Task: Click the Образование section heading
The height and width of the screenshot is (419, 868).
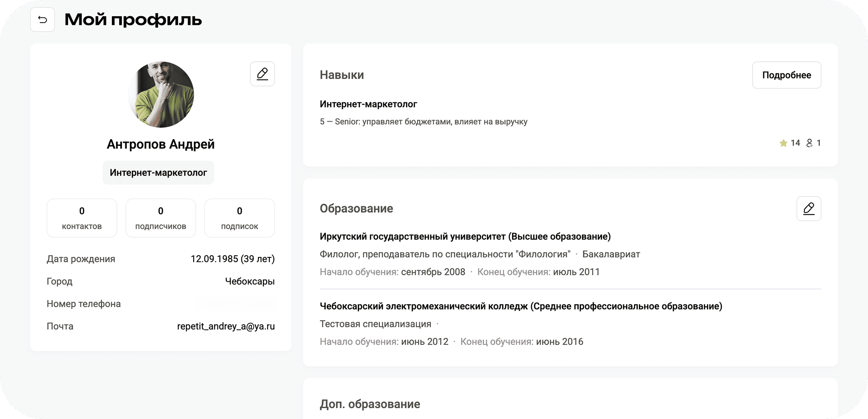Action: pos(356,208)
